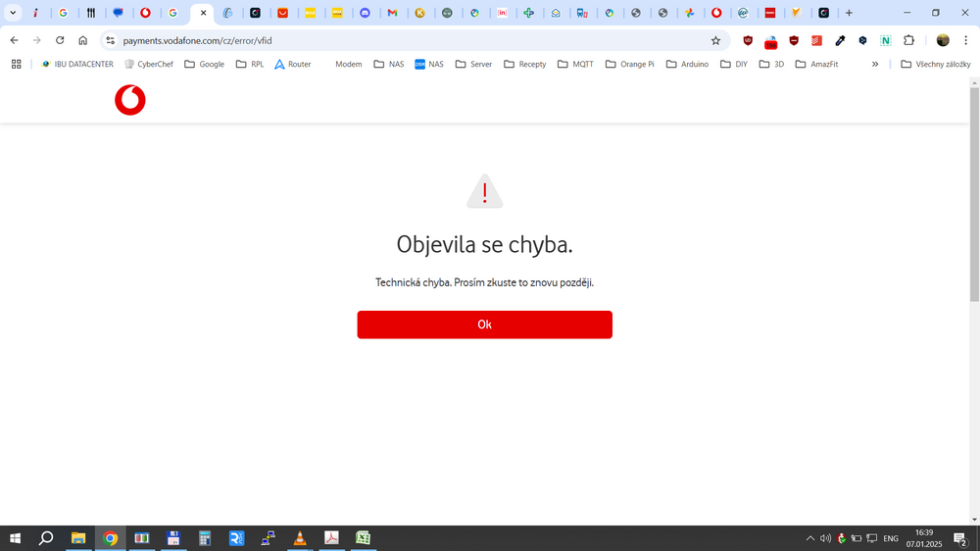The width and height of the screenshot is (980, 551).
Task: Open the uBlock Origin extension icon
Action: pos(748,40)
